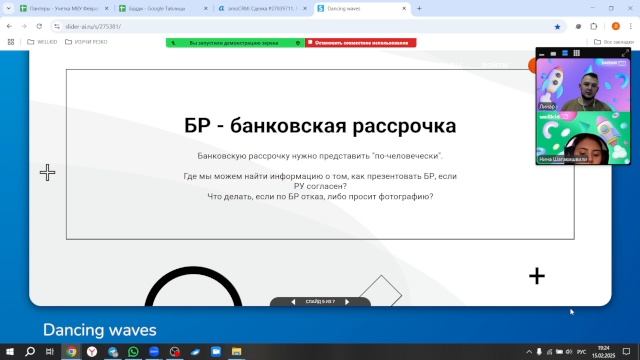The height and width of the screenshot is (360, 640).
Task: Select grid view in video panel
Action: point(576,53)
